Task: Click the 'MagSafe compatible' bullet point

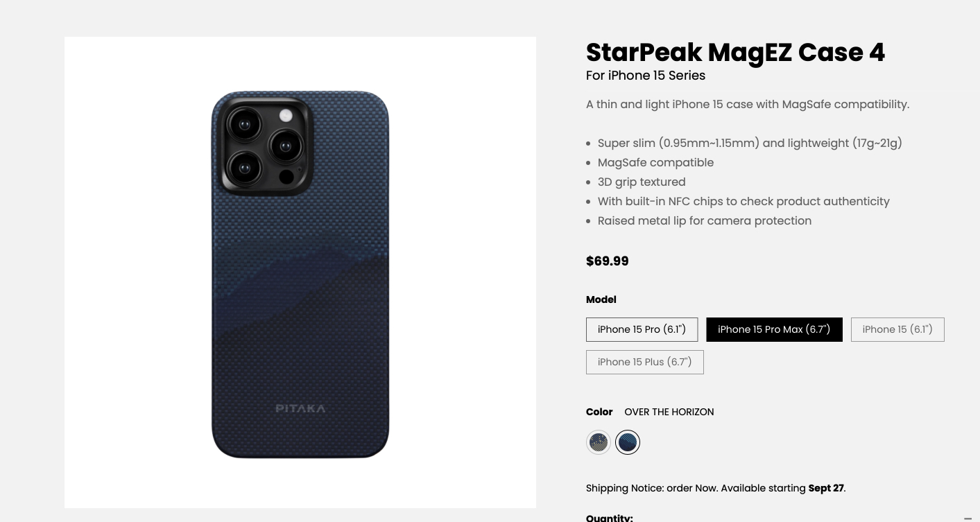Action: [x=655, y=162]
